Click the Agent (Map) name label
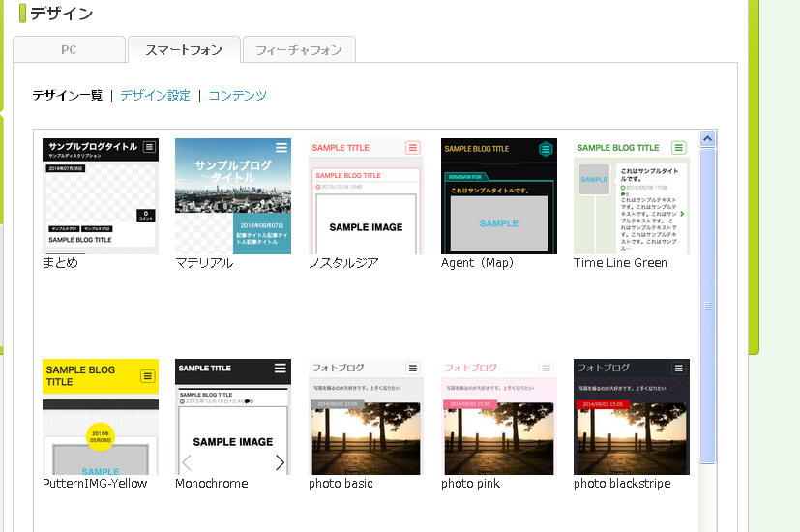The height and width of the screenshot is (532, 800). [x=478, y=263]
